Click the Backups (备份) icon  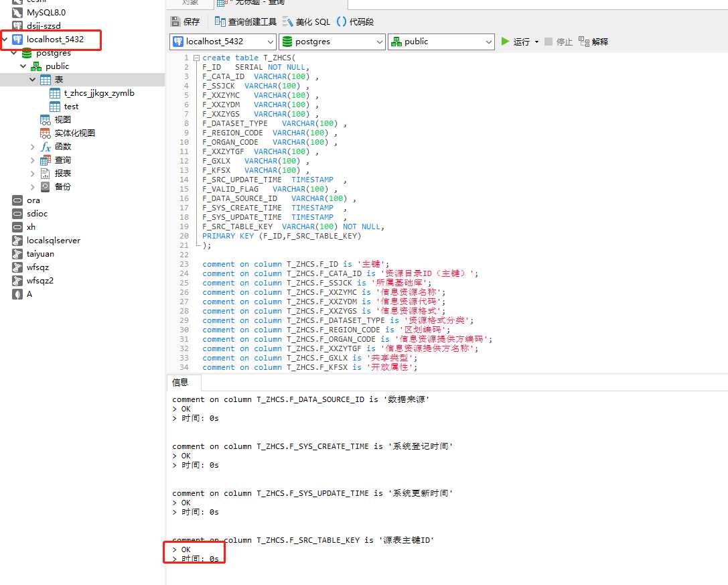tap(46, 187)
